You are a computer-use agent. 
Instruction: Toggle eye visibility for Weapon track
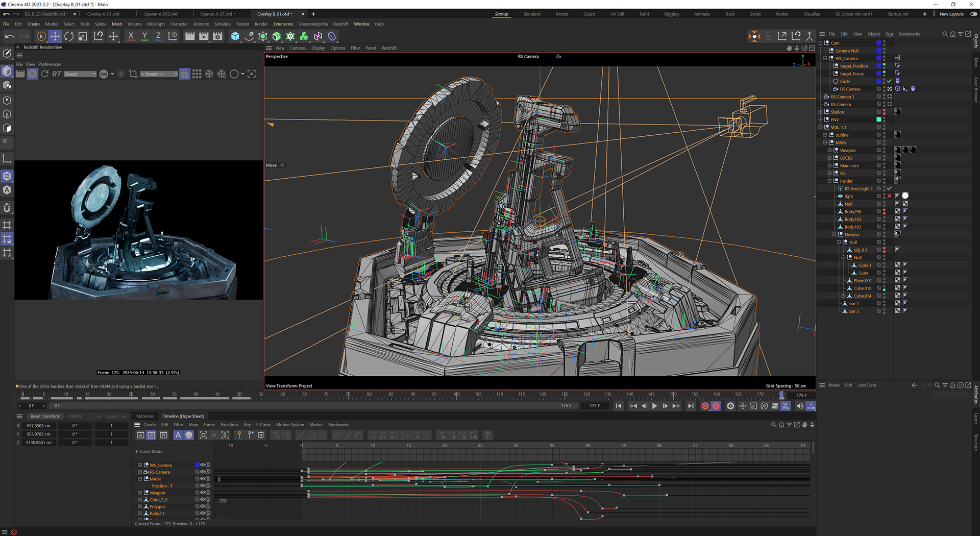202,493
